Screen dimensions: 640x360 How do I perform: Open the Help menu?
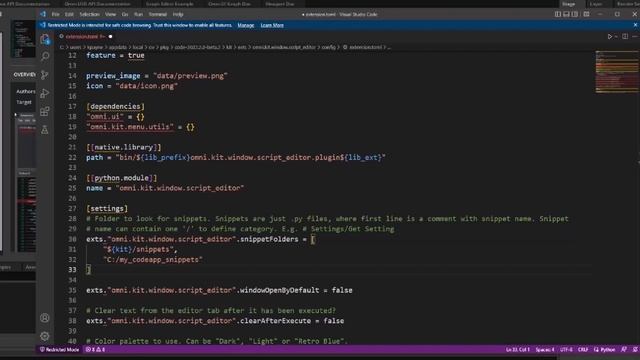(178, 14)
